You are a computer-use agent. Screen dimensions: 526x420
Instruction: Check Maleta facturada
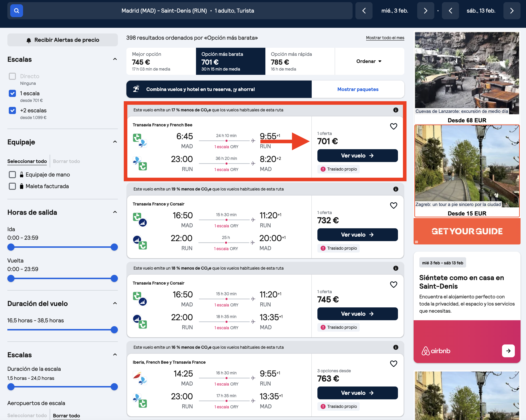(x=12, y=186)
